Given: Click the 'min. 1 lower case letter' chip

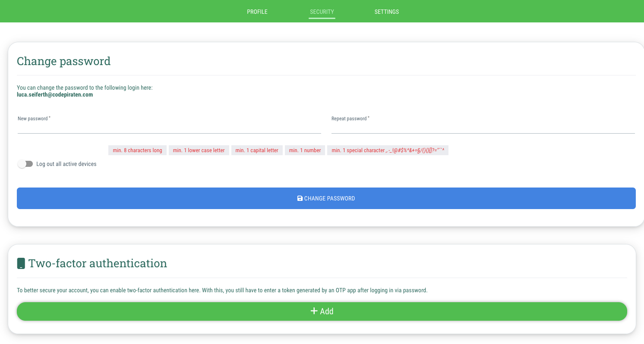Looking at the screenshot, I should point(199,150).
